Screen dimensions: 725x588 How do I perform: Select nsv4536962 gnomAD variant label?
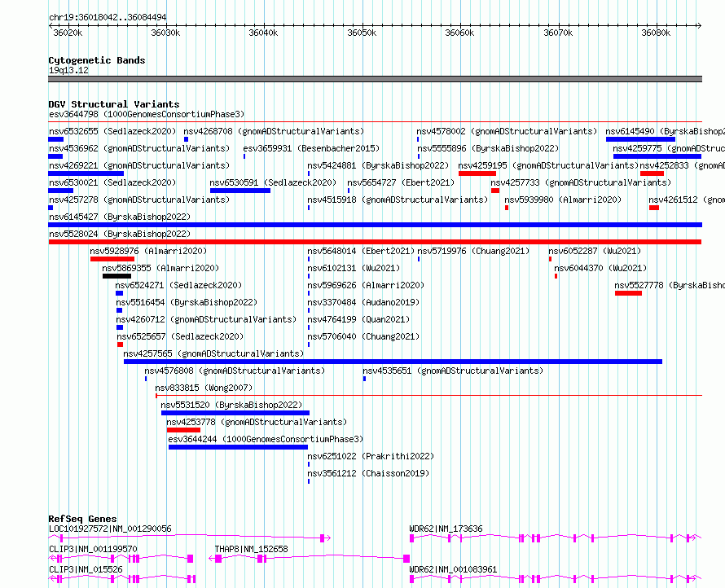click(x=139, y=148)
